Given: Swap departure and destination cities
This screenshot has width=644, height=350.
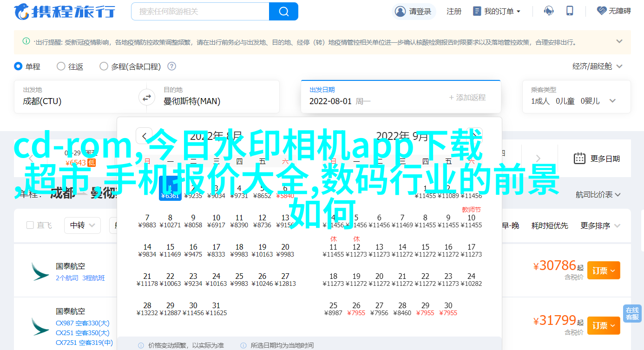Looking at the screenshot, I should pyautogui.click(x=146, y=98).
